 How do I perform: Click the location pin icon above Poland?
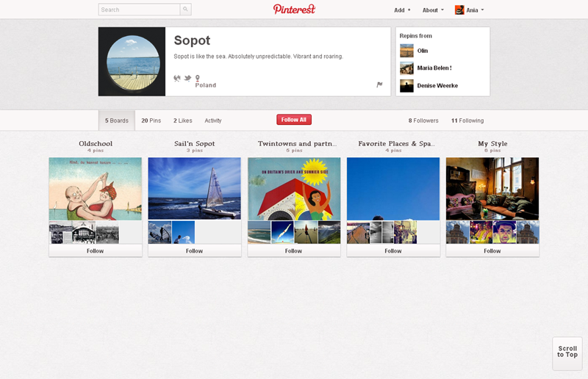click(197, 78)
